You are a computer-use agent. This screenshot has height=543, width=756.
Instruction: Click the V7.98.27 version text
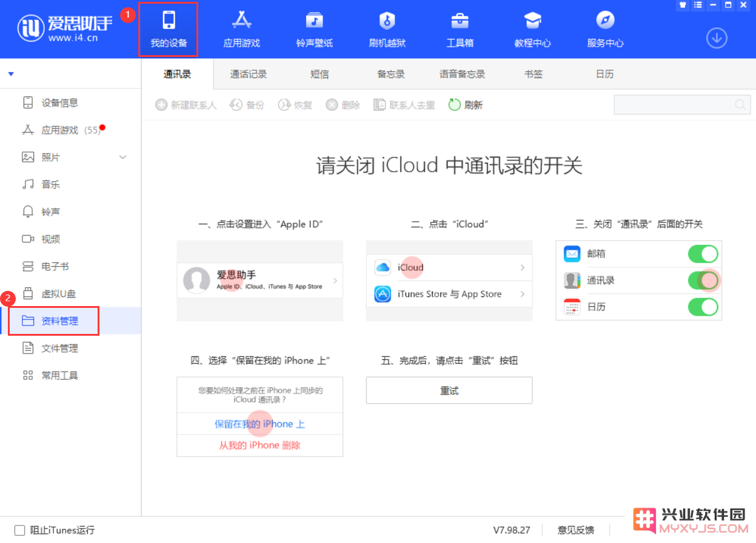[512, 530]
